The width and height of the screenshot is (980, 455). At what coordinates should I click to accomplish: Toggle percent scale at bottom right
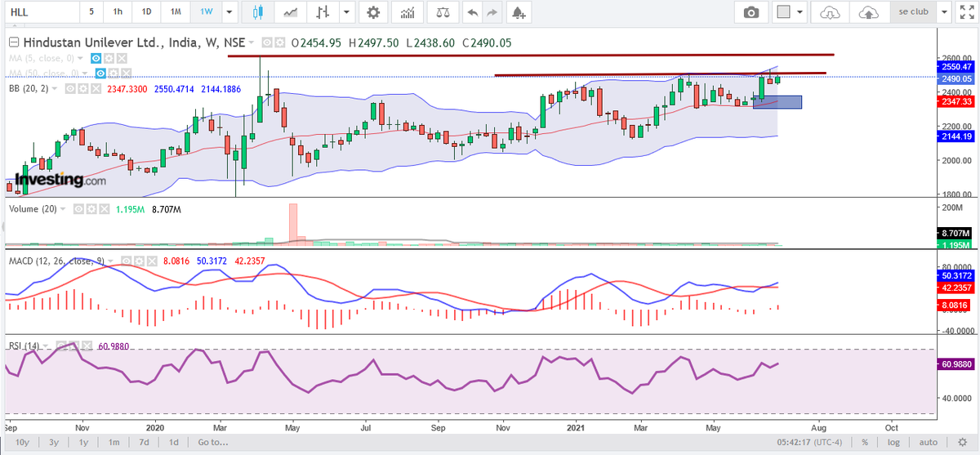[x=864, y=442]
